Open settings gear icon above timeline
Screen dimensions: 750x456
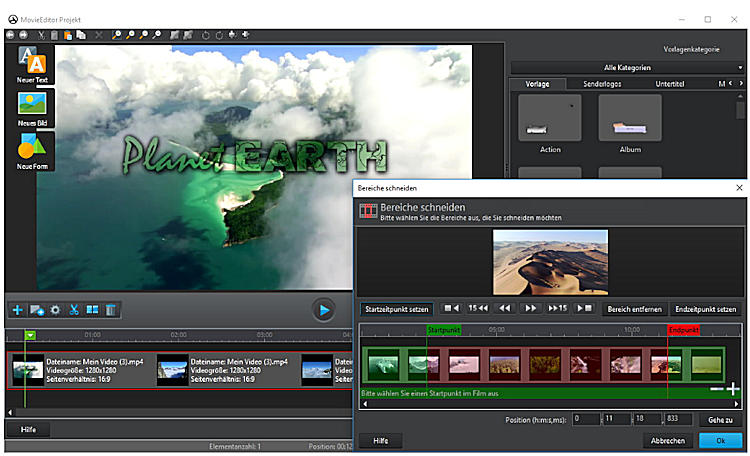tap(55, 310)
